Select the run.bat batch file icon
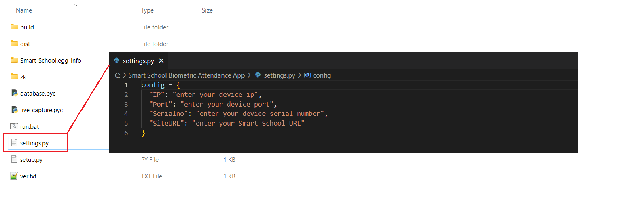 (14, 126)
